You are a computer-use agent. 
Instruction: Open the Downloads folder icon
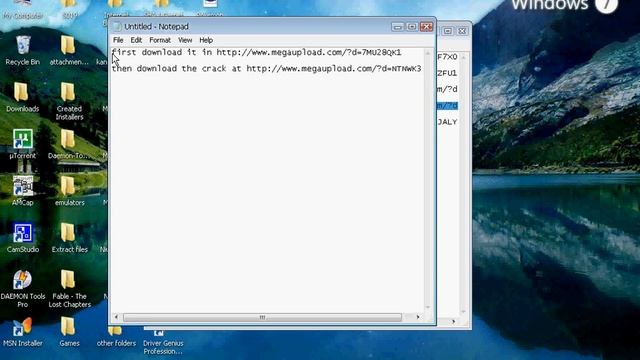coord(22,97)
